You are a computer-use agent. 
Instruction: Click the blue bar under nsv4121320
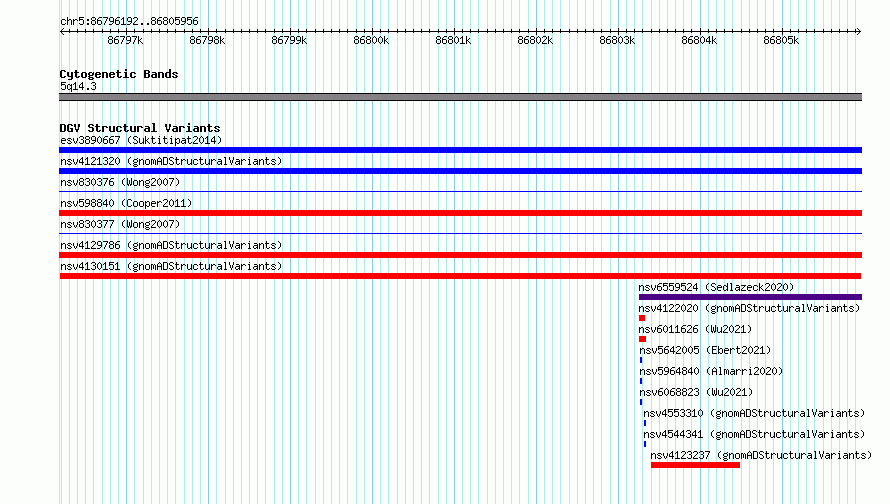[x=460, y=171]
